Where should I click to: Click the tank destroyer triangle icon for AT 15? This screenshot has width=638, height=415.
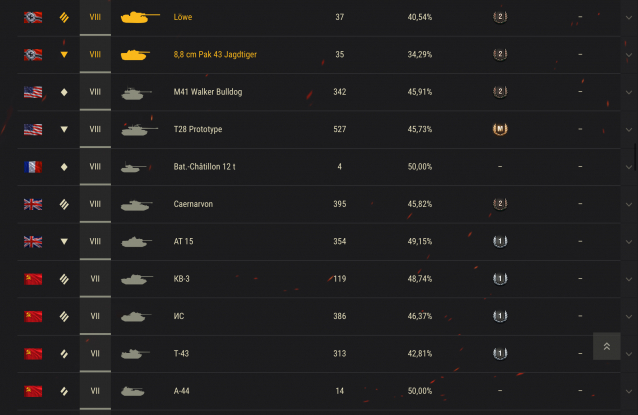(64, 242)
